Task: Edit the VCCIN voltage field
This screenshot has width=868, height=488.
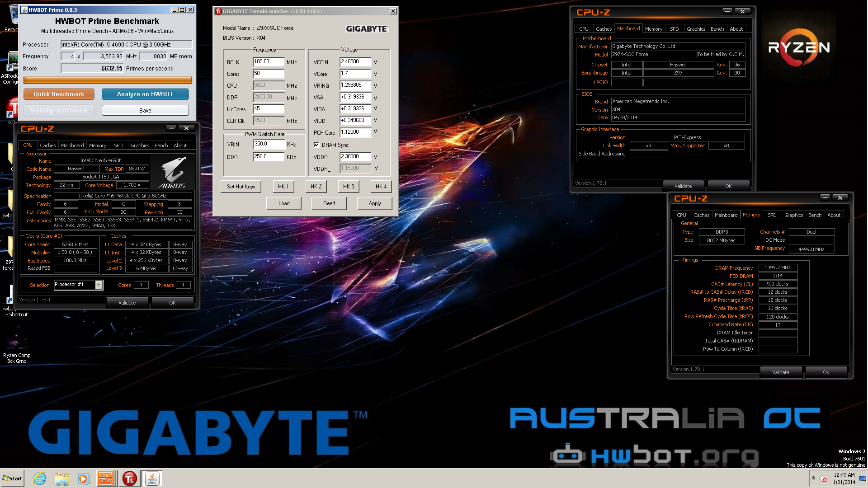Action: click(x=356, y=62)
